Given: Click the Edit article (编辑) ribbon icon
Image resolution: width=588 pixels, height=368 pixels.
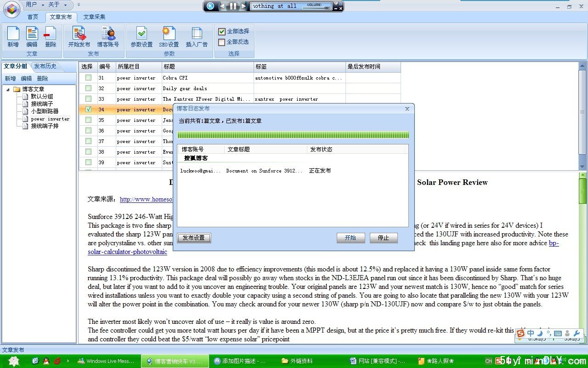Looking at the screenshot, I should 32,37.
